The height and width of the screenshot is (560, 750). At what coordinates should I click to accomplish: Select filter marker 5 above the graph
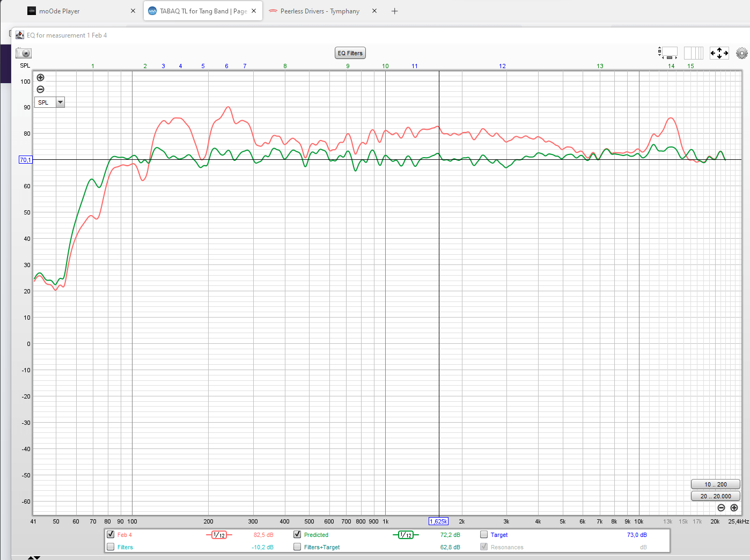203,66
